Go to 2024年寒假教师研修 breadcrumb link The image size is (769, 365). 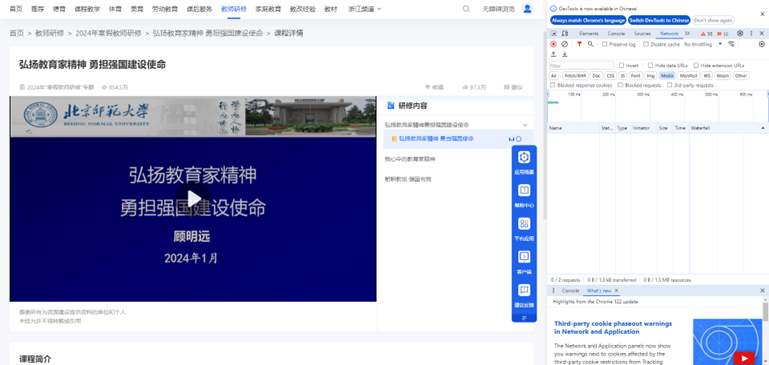point(108,33)
